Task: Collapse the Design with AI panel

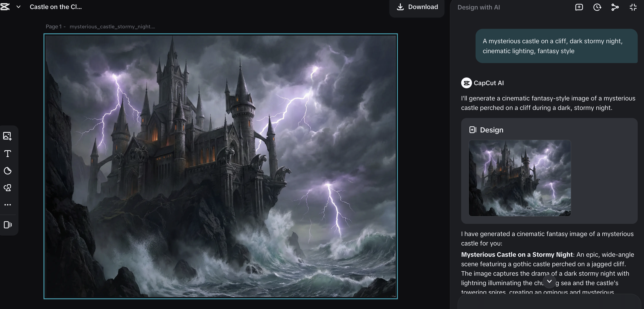Action: click(633, 7)
